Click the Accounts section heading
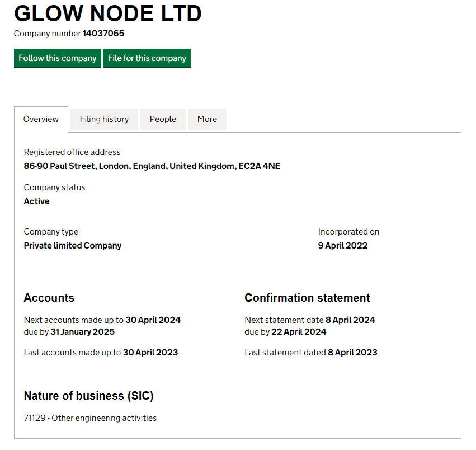Viewport: 476px width, 450px height. click(49, 297)
